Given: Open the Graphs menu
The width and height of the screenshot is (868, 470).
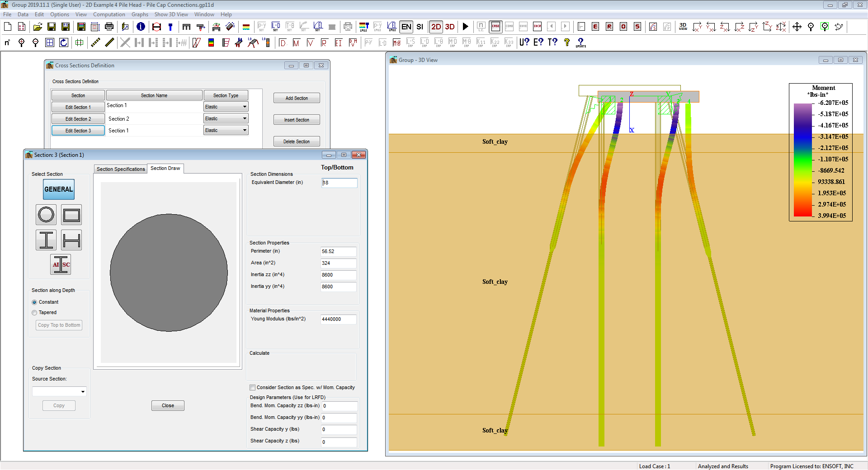Looking at the screenshot, I should point(140,14).
